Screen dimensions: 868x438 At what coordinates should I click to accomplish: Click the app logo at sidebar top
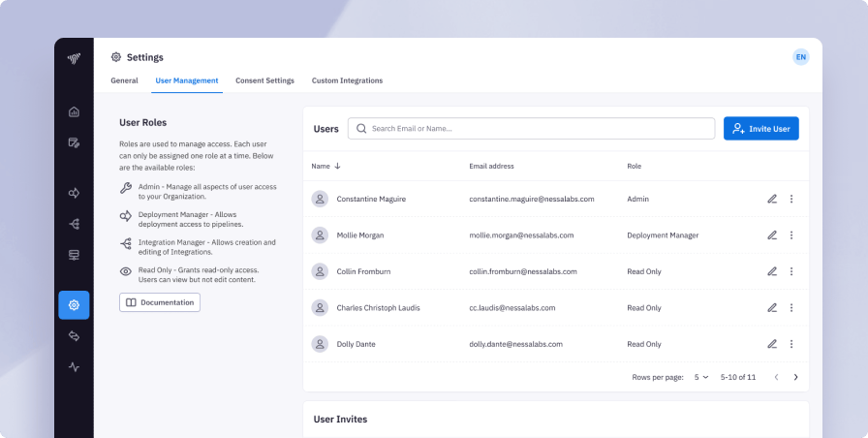[x=74, y=59]
